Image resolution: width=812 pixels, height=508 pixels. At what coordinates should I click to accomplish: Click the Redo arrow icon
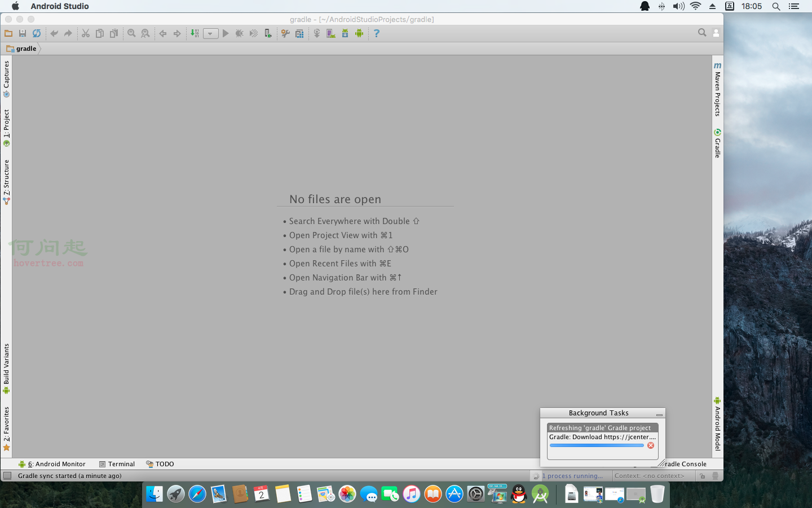pos(68,33)
